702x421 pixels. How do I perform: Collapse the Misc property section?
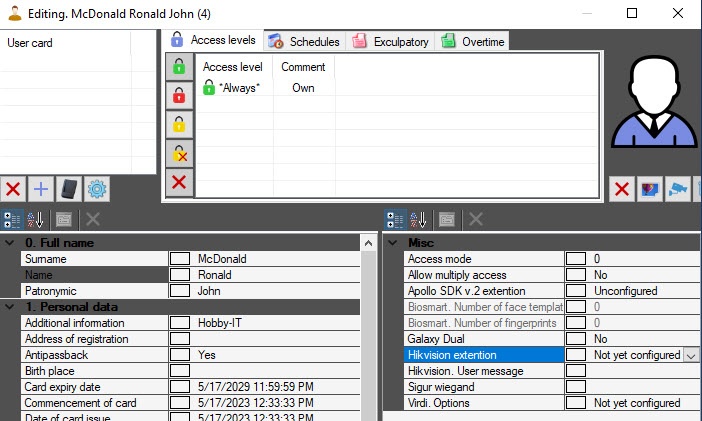click(x=392, y=243)
